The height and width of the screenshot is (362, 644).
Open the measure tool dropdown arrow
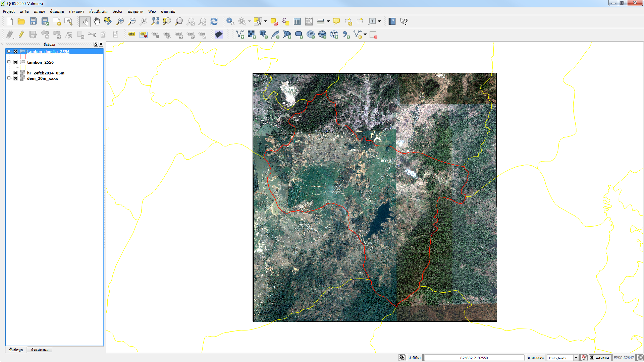328,21
